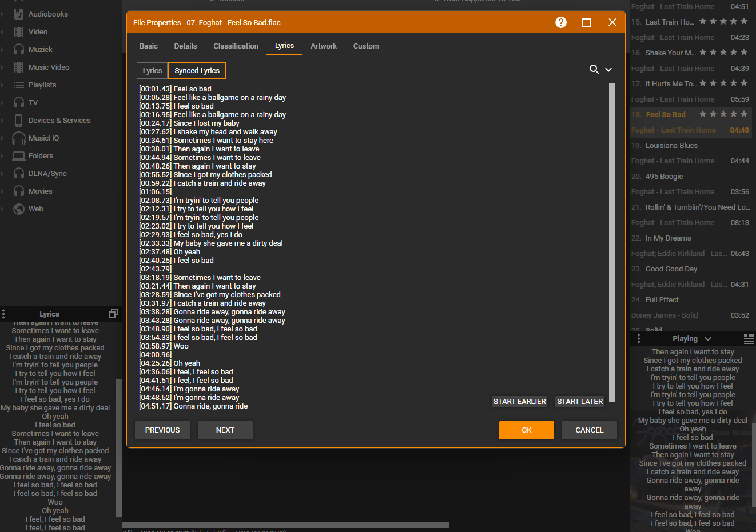Click the Devices & Services phone icon
756x532 pixels.
click(x=19, y=120)
